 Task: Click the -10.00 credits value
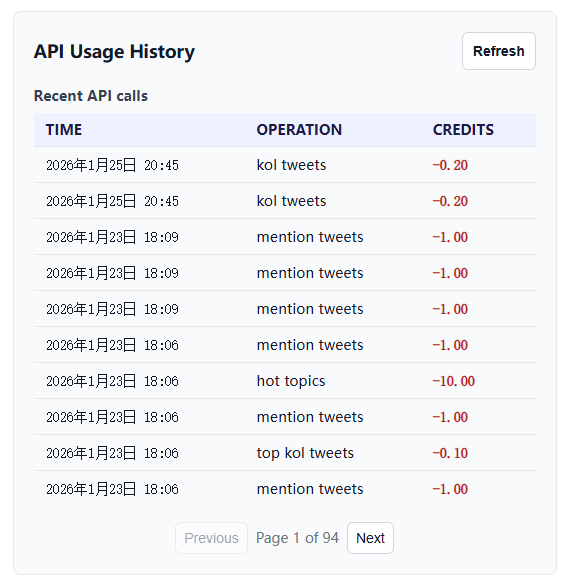click(453, 381)
